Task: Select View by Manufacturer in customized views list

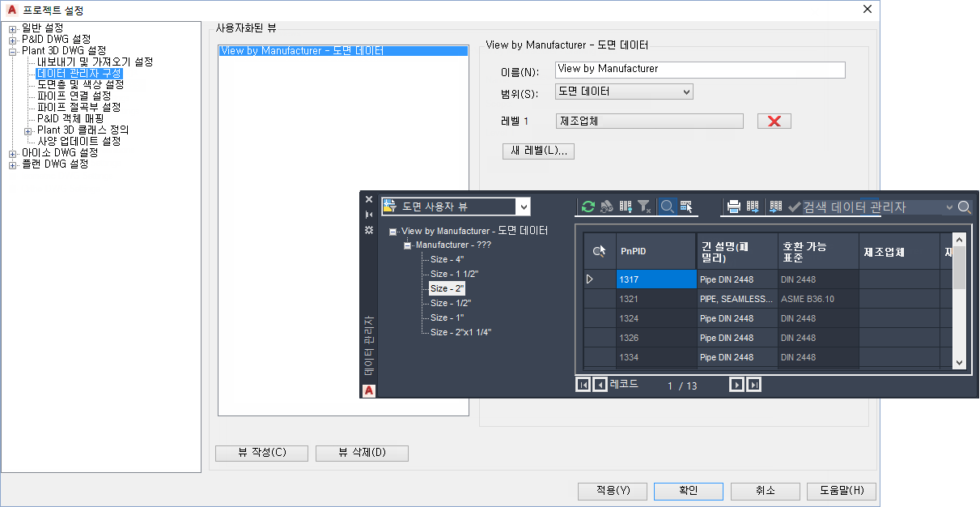Action: pos(343,51)
